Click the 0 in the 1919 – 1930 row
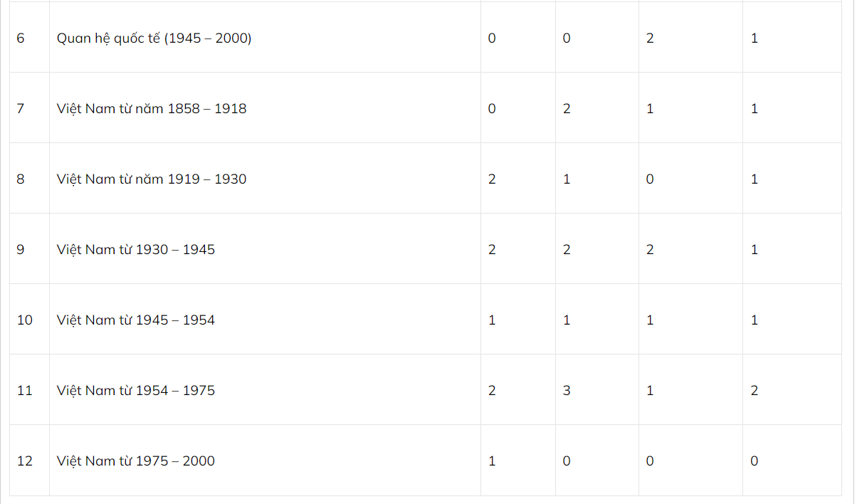This screenshot has height=504, width=857. pos(650,179)
